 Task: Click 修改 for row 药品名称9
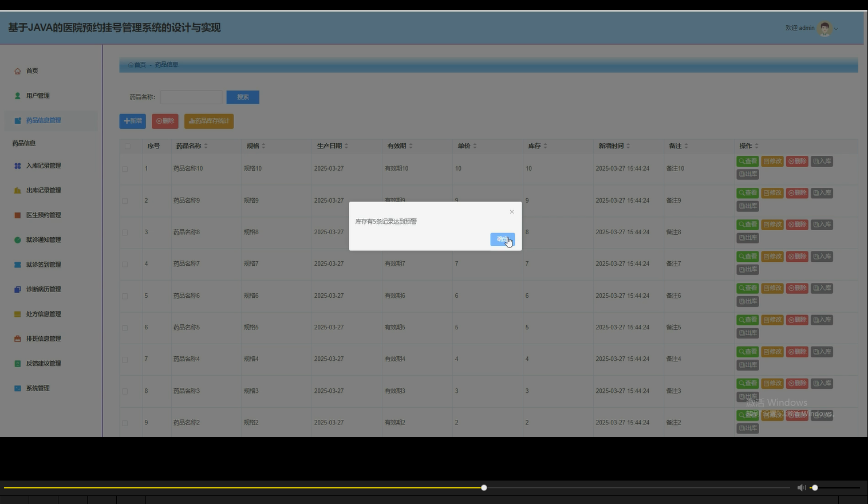[x=772, y=193]
